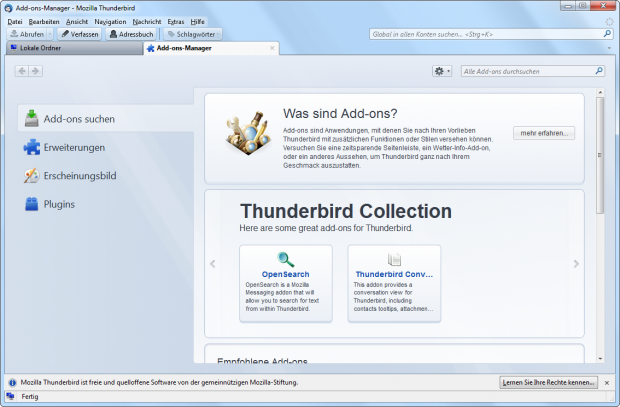
Task: Click the vertical scrollbar thumb
Action: click(x=600, y=155)
